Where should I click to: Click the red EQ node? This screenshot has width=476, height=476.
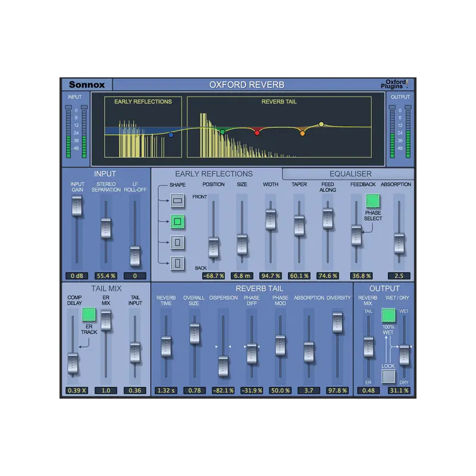257,133
